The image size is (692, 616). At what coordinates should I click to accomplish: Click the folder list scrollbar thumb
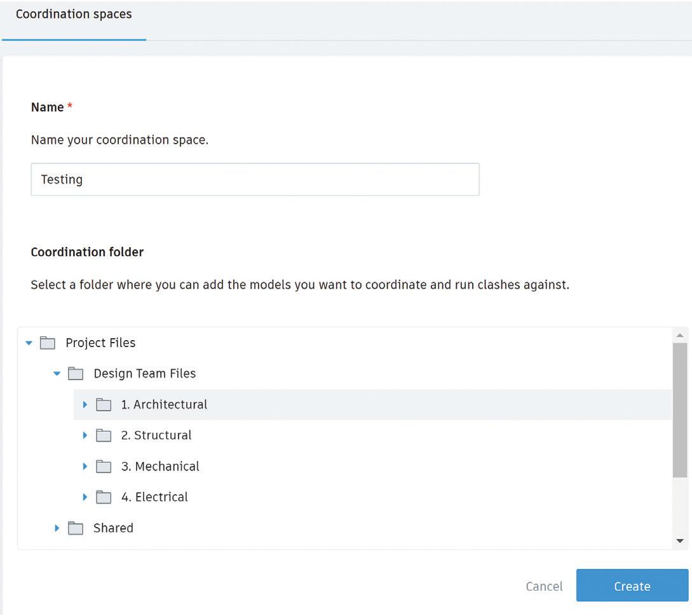680,410
